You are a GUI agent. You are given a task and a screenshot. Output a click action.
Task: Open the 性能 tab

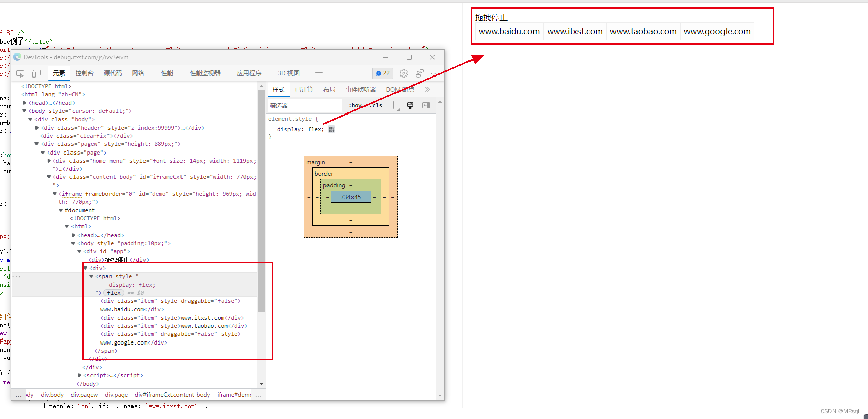[167, 73]
